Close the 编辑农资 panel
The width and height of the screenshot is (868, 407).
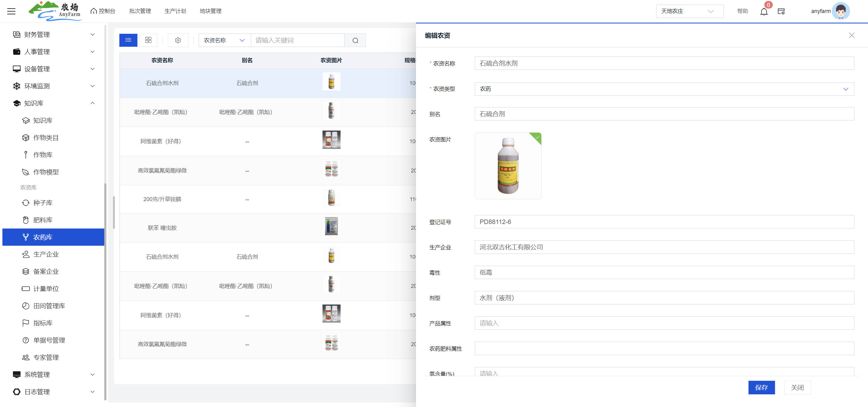(851, 35)
